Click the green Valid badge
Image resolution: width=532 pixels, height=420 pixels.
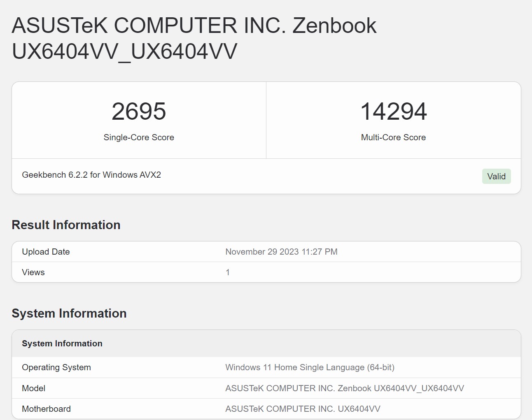pyautogui.click(x=496, y=176)
